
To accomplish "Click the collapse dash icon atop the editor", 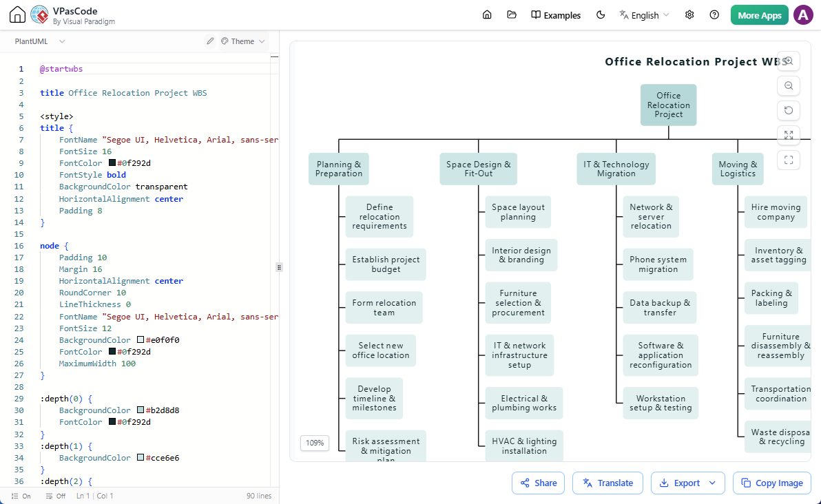I will point(274,56).
